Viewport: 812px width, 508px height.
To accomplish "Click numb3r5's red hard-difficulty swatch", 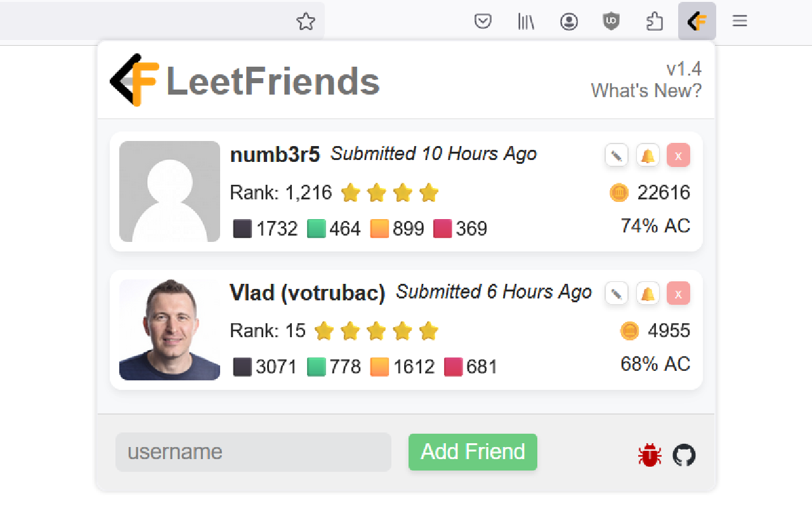I will click(443, 228).
